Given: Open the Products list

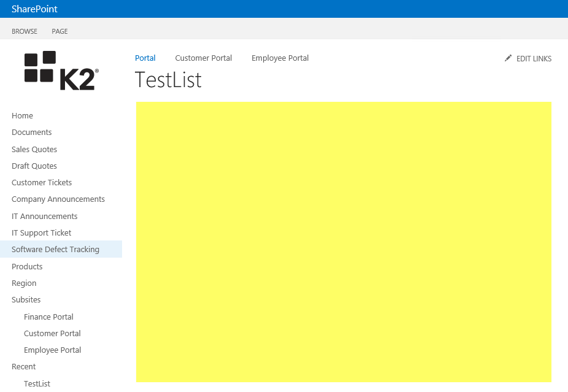Looking at the screenshot, I should pyautogui.click(x=27, y=267).
